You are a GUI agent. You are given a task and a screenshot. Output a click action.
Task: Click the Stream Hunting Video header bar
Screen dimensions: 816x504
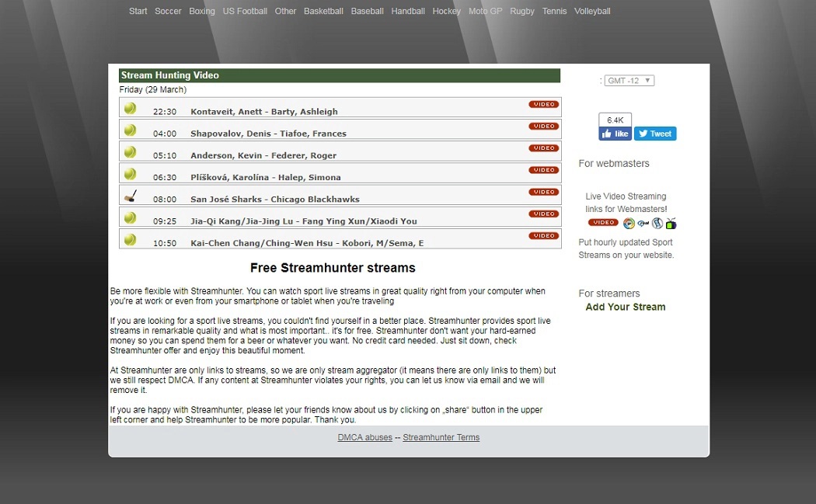(340, 75)
